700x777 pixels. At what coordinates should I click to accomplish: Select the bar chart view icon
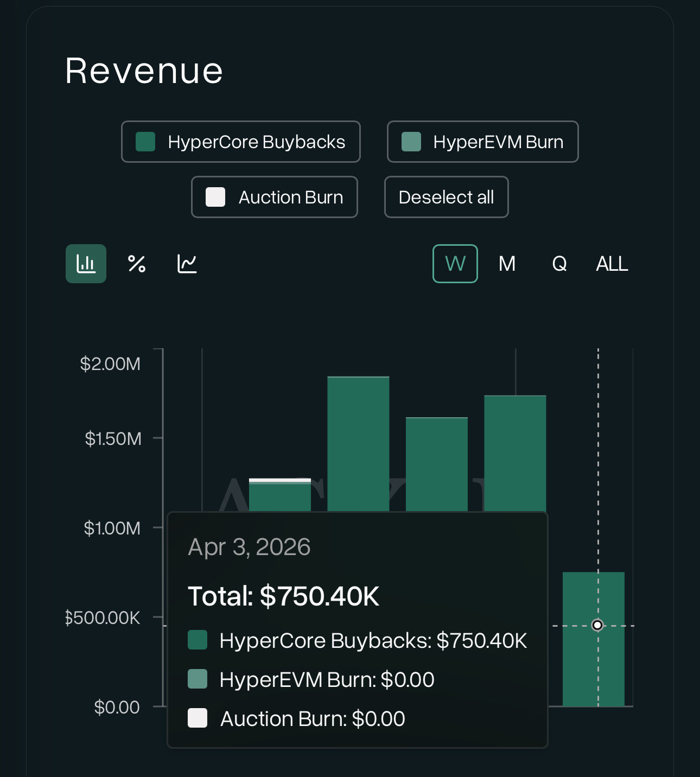(x=86, y=264)
